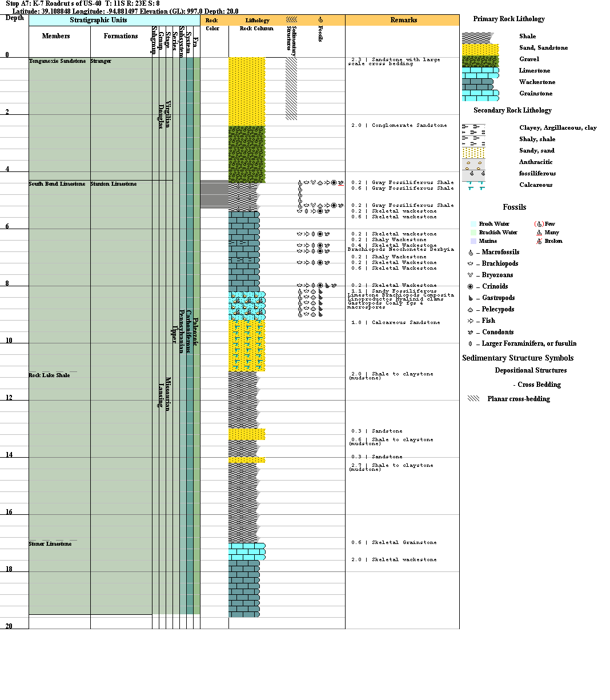Click the Gastropods legend symbol
This screenshot has height=700, width=610.
tap(471, 298)
